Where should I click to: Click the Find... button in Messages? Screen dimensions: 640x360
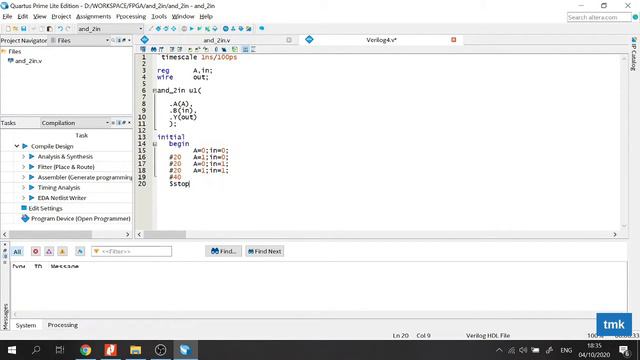(x=223, y=251)
